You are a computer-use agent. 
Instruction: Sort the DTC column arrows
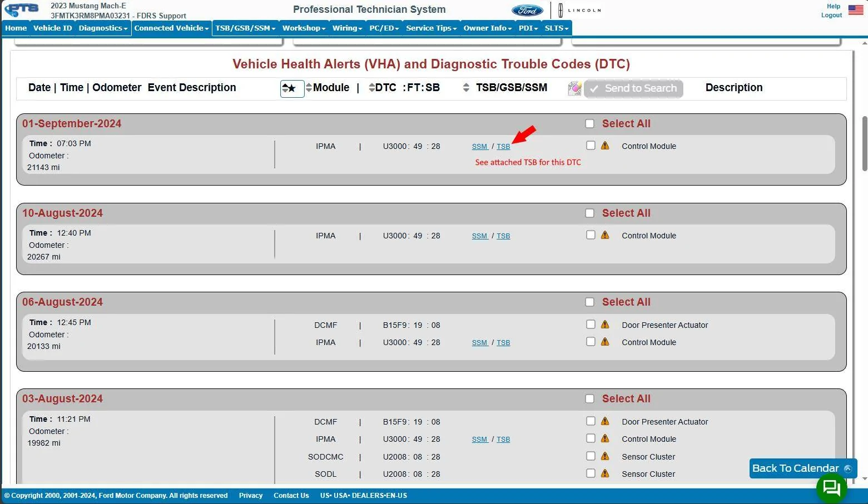pyautogui.click(x=372, y=88)
